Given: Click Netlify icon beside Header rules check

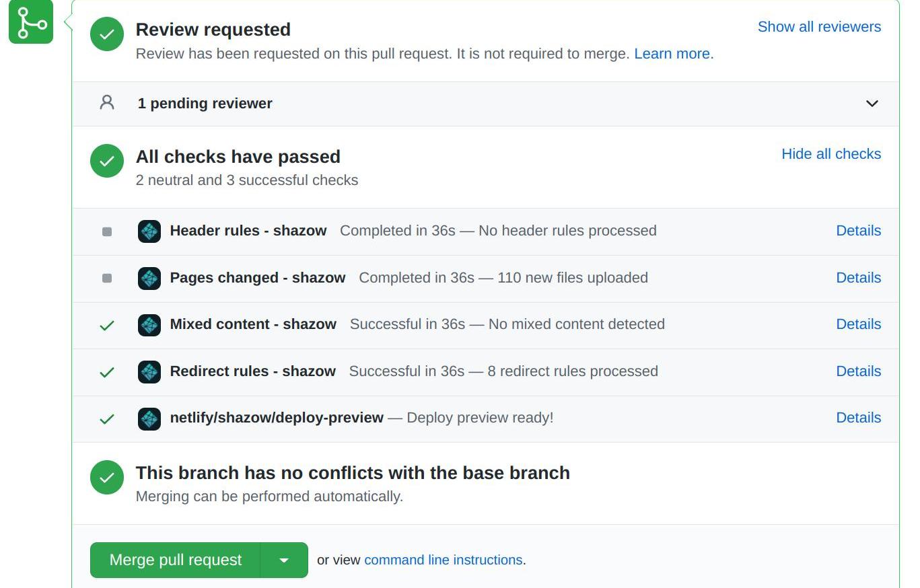Looking at the screenshot, I should (x=149, y=231).
